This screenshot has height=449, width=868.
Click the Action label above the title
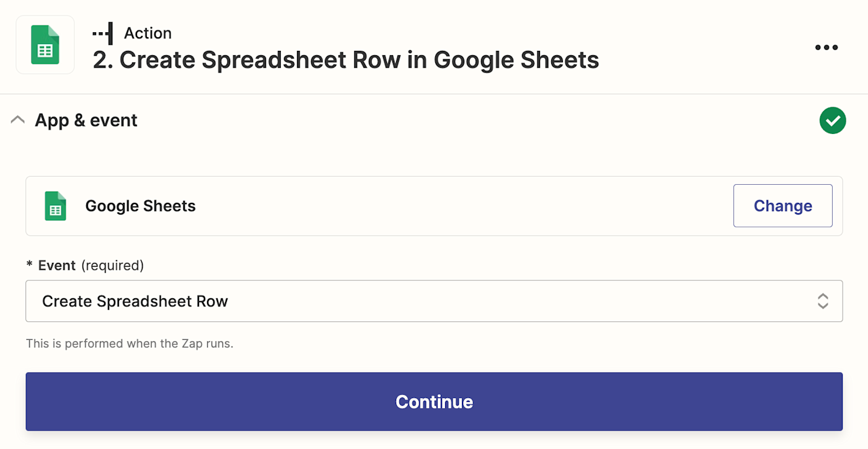(x=148, y=33)
